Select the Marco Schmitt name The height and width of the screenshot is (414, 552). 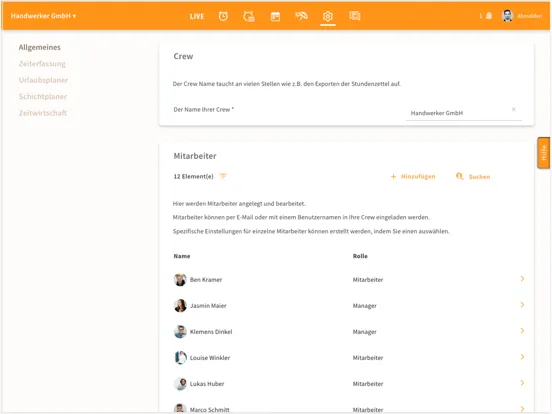pos(209,409)
